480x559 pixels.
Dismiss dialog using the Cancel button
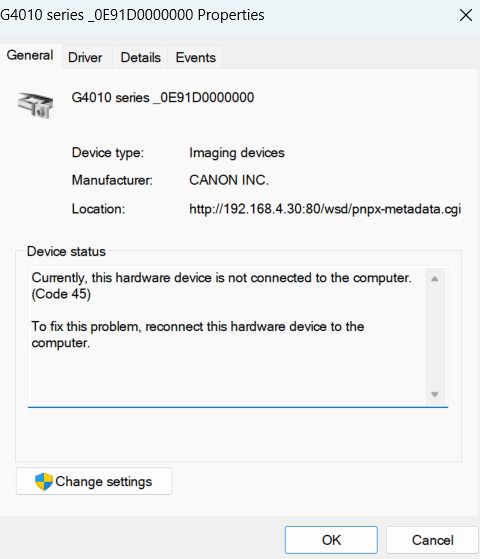[433, 540]
